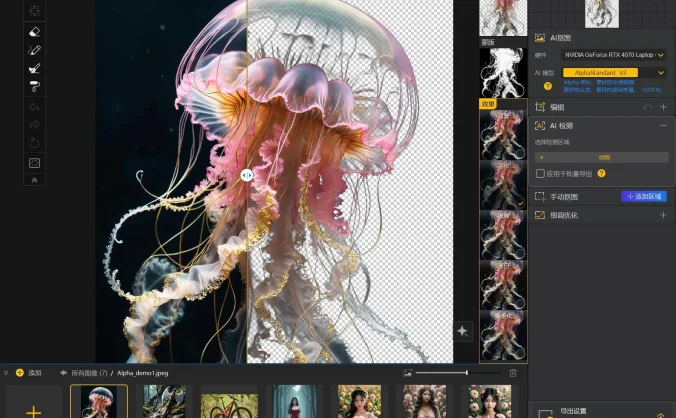This screenshot has width=676, height=418.
Task: Click the thumbnail size image icon
Action: pyautogui.click(x=407, y=373)
